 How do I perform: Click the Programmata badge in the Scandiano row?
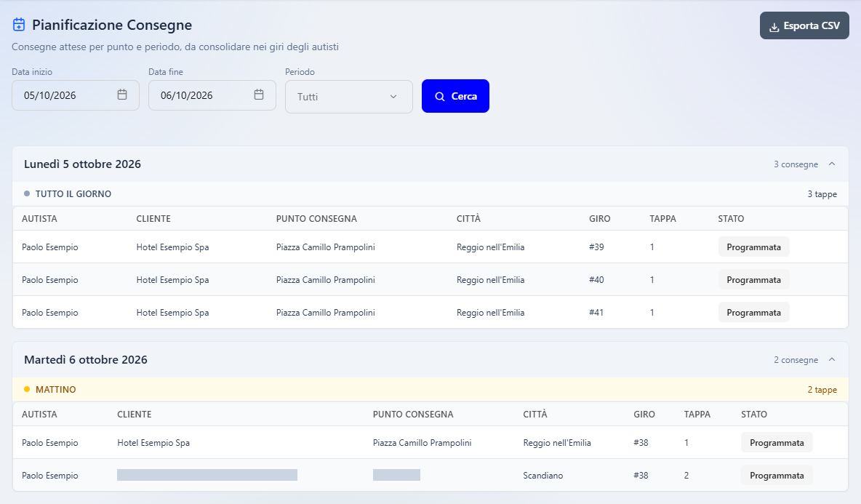(777, 476)
